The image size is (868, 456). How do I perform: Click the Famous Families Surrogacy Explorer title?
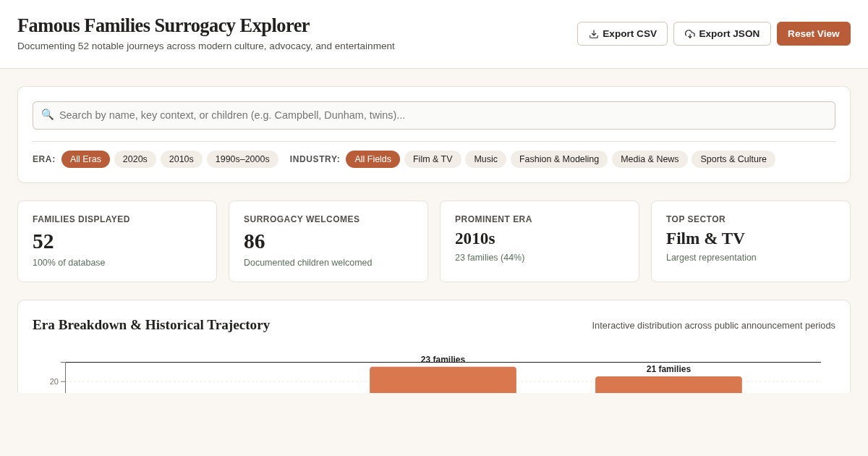coord(163,25)
